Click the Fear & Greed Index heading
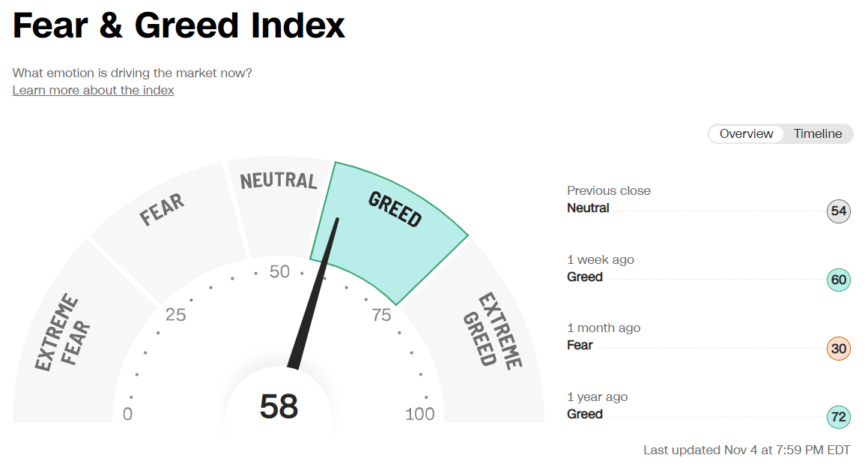The width and height of the screenshot is (868, 473). pyautogui.click(x=179, y=27)
